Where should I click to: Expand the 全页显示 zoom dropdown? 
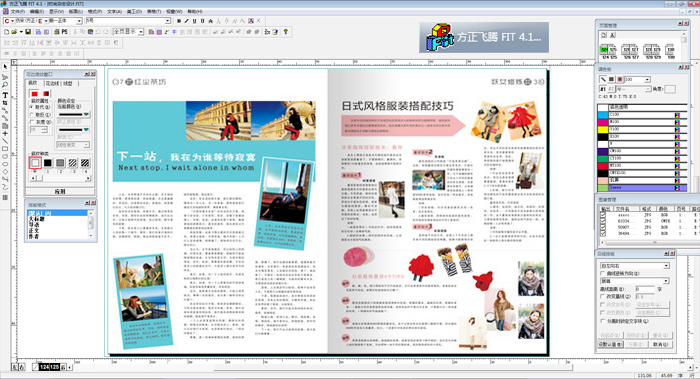pyautogui.click(x=141, y=32)
